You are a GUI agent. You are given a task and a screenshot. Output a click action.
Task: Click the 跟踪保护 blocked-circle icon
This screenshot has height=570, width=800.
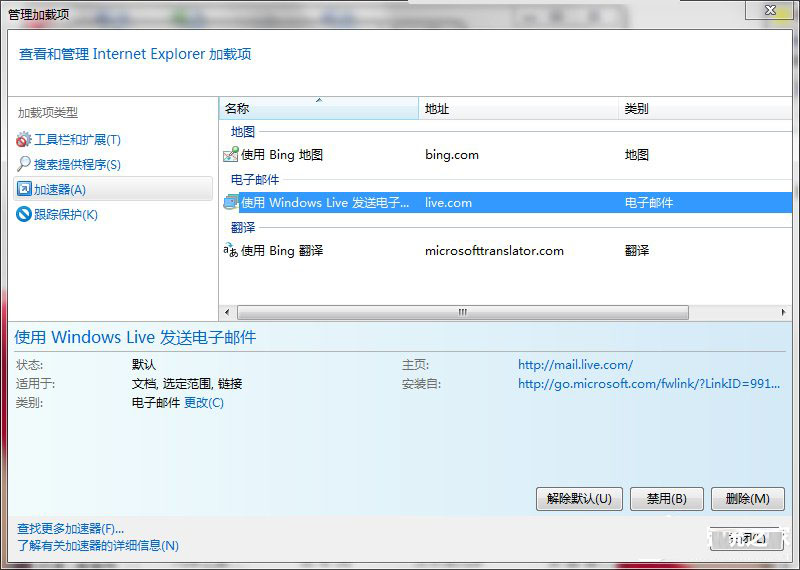click(24, 214)
